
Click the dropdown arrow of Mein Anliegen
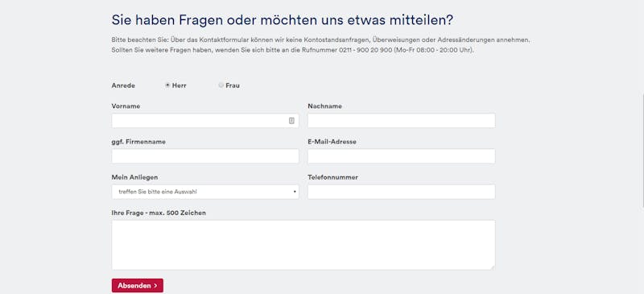[x=295, y=192]
